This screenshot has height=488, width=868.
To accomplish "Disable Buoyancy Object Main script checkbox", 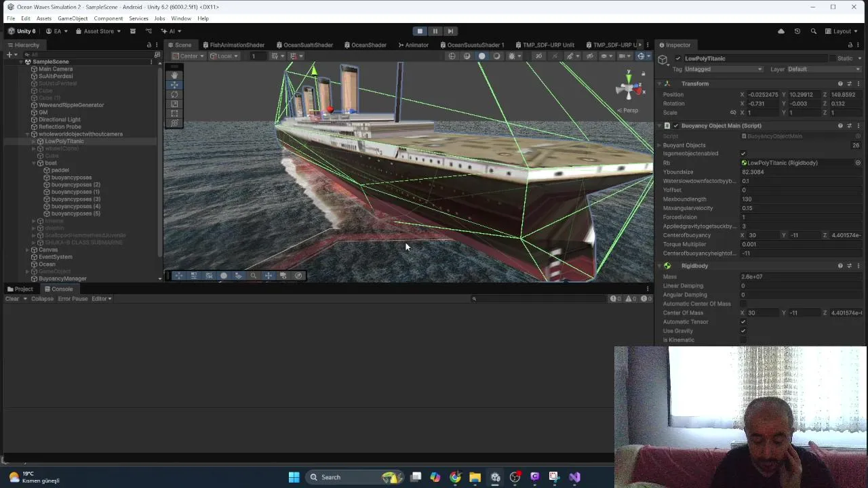I will pos(676,125).
